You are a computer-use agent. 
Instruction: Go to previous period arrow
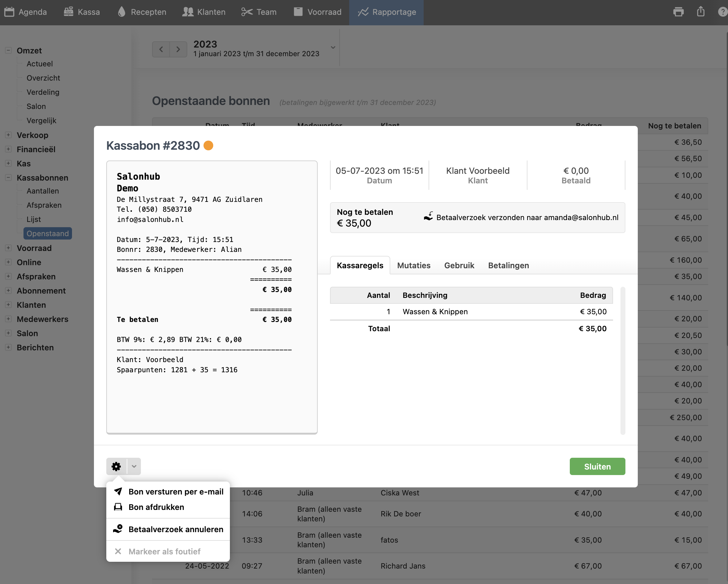pyautogui.click(x=161, y=50)
